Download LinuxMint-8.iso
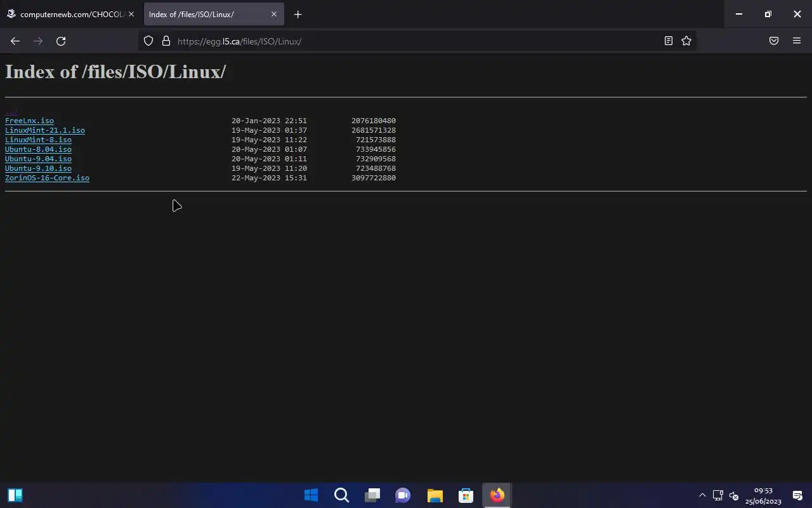The height and width of the screenshot is (508, 812). pyautogui.click(x=38, y=140)
